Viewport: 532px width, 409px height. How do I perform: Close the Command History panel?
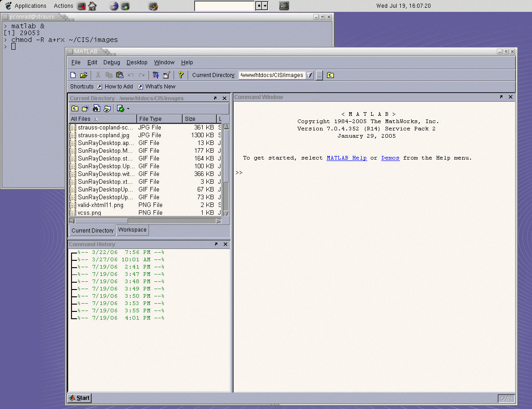point(225,244)
